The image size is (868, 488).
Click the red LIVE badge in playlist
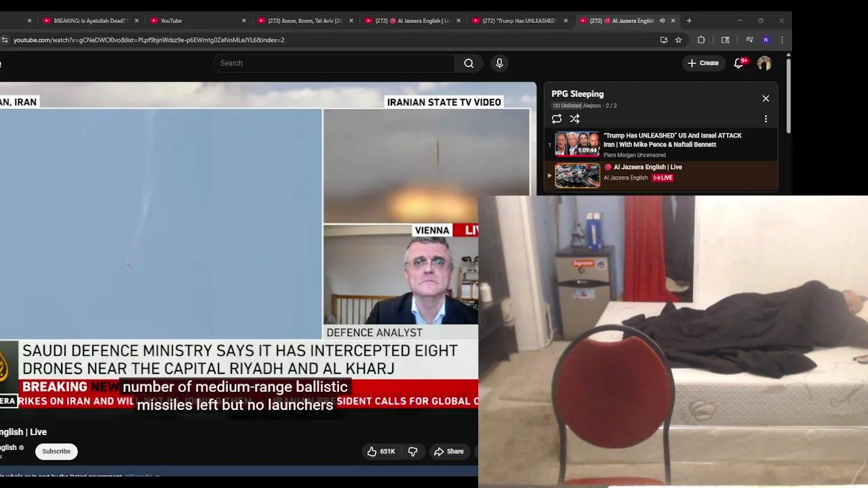[663, 178]
